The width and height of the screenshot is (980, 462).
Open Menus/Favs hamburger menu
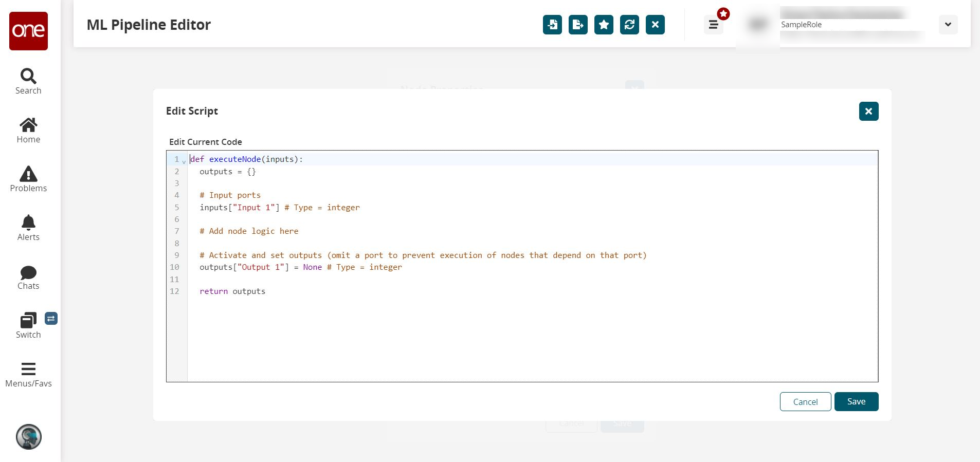[x=28, y=375]
